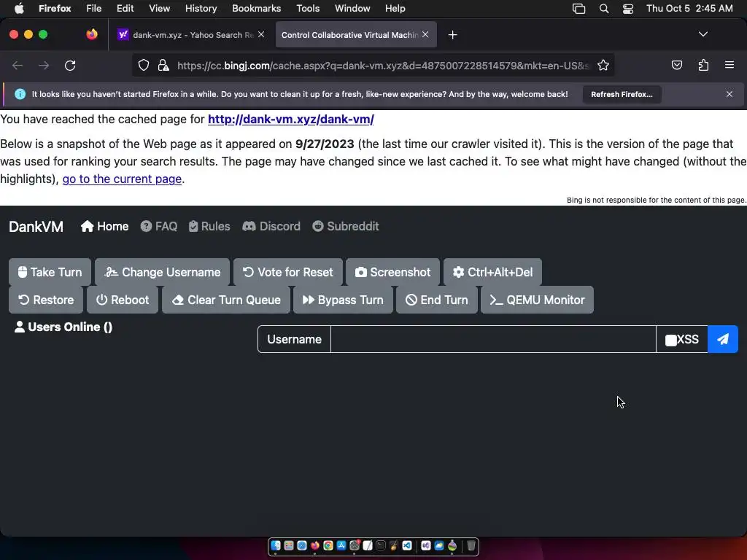Click the info icon in notification bar

20,94
